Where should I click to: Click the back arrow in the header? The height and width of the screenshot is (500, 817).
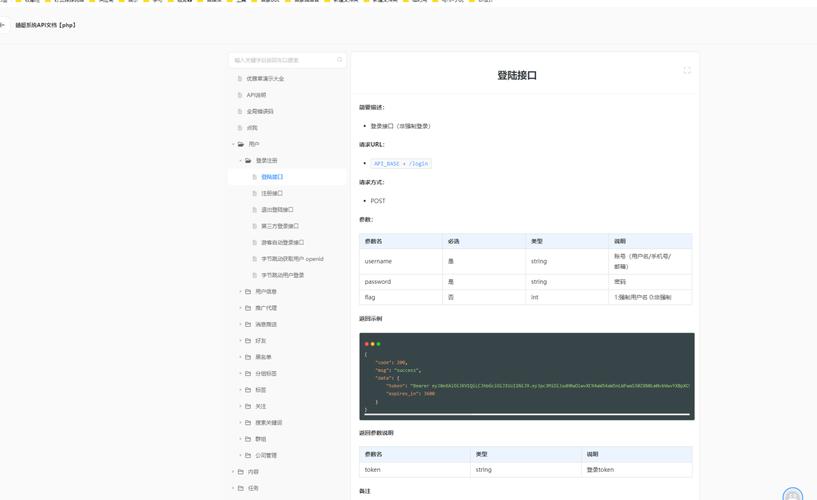pyautogui.click(x=4, y=25)
